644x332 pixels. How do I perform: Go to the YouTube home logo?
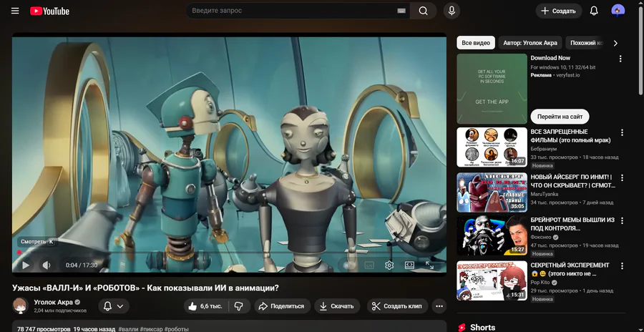tap(49, 11)
